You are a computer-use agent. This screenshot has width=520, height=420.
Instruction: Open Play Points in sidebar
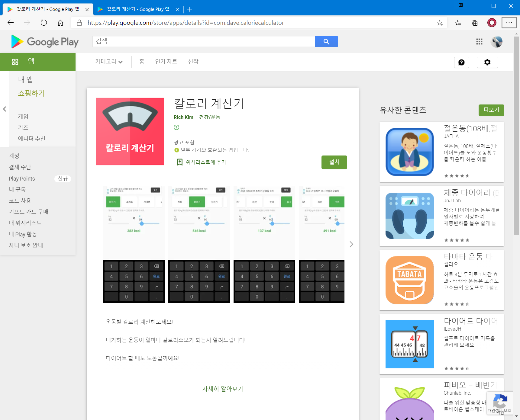(x=22, y=179)
